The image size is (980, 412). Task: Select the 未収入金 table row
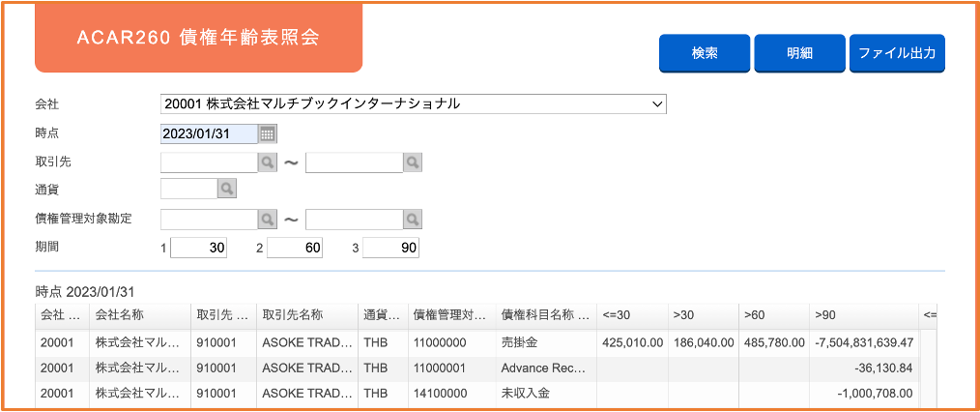tap(478, 394)
